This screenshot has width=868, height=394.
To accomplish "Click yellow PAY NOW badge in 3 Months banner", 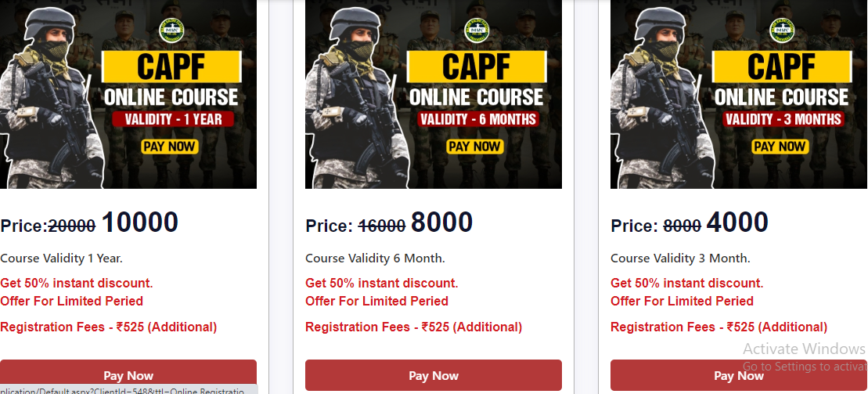I will [x=780, y=146].
